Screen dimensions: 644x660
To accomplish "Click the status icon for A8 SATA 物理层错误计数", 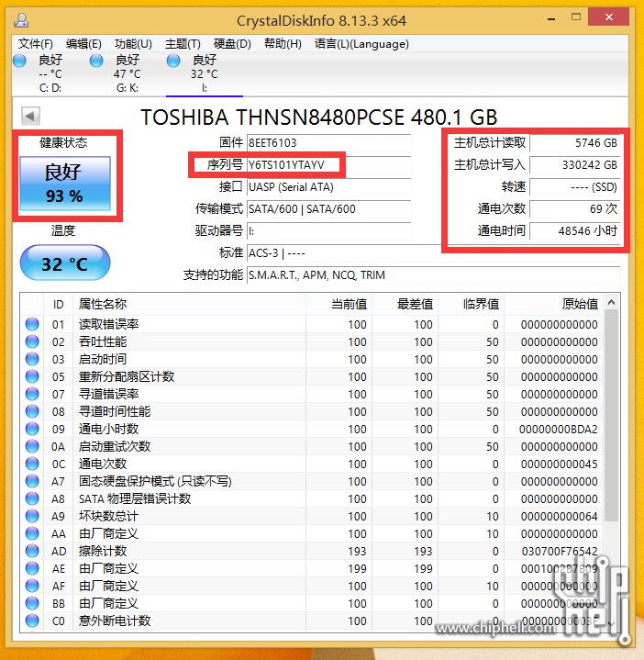I will [32, 498].
